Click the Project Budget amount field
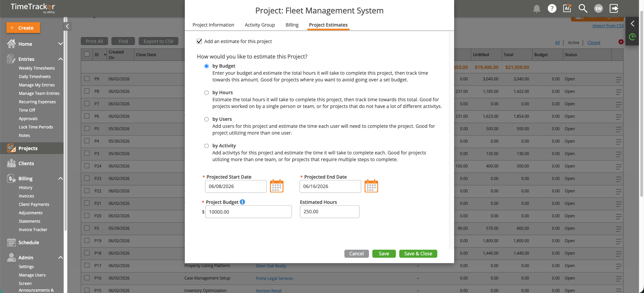This screenshot has width=644, height=293. coord(248,212)
